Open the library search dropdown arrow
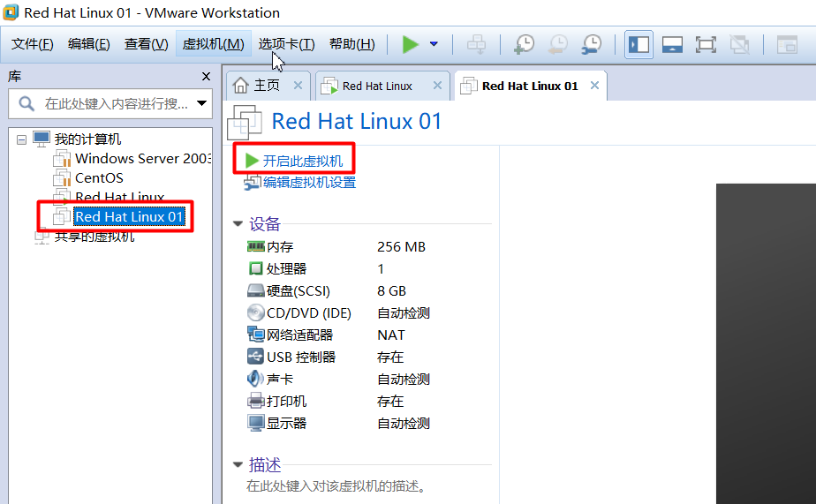This screenshot has width=816, height=504. 202,103
